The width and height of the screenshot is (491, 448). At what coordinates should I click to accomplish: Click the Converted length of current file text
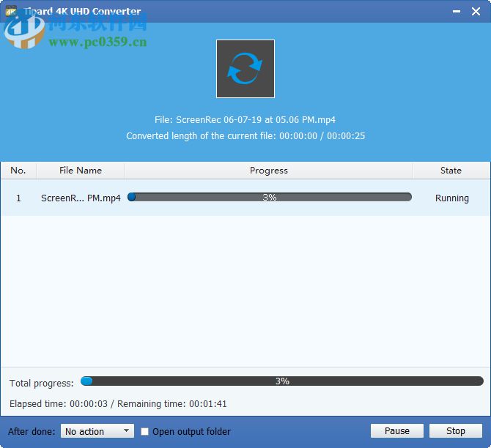pos(245,136)
